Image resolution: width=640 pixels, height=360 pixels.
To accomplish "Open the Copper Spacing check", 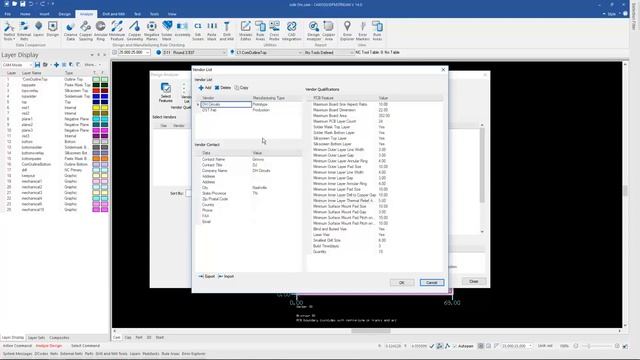I will pos(86,31).
